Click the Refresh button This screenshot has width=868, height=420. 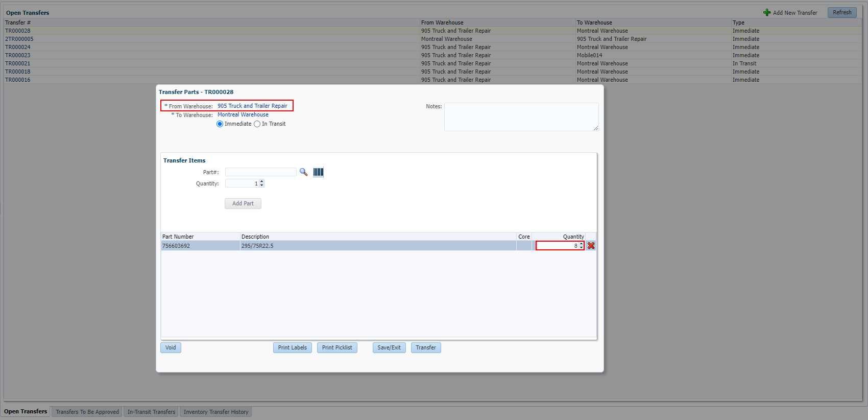[842, 13]
